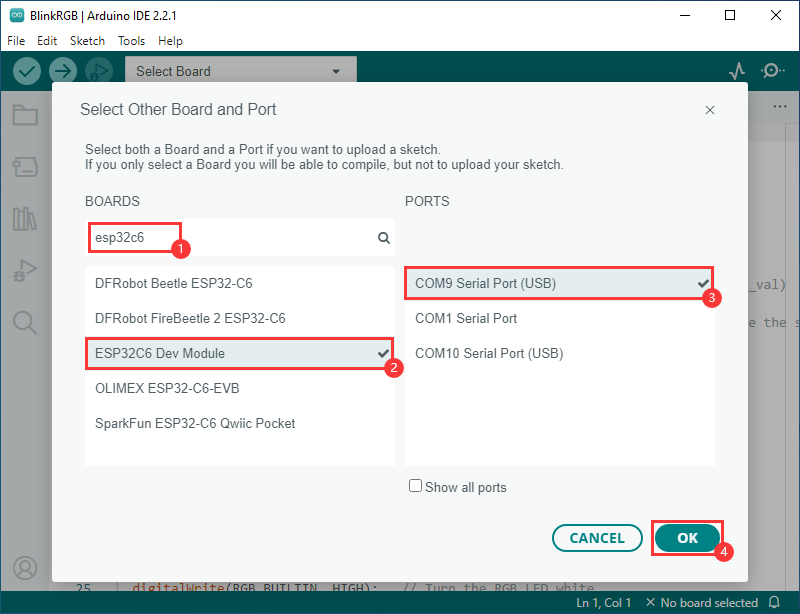Image resolution: width=800 pixels, height=614 pixels.
Task: Select COM10 Serial Port (USB)
Action: [560, 353]
